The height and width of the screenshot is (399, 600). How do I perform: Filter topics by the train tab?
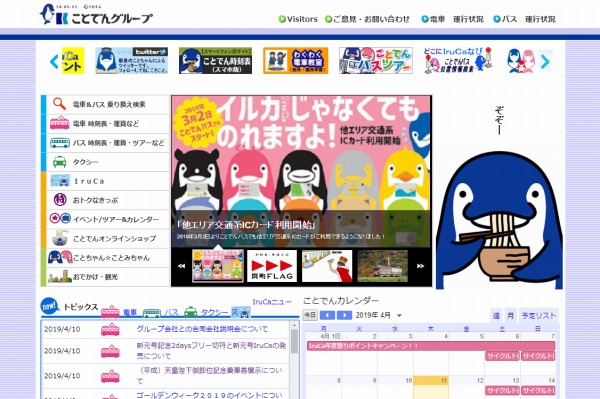pyautogui.click(x=119, y=312)
